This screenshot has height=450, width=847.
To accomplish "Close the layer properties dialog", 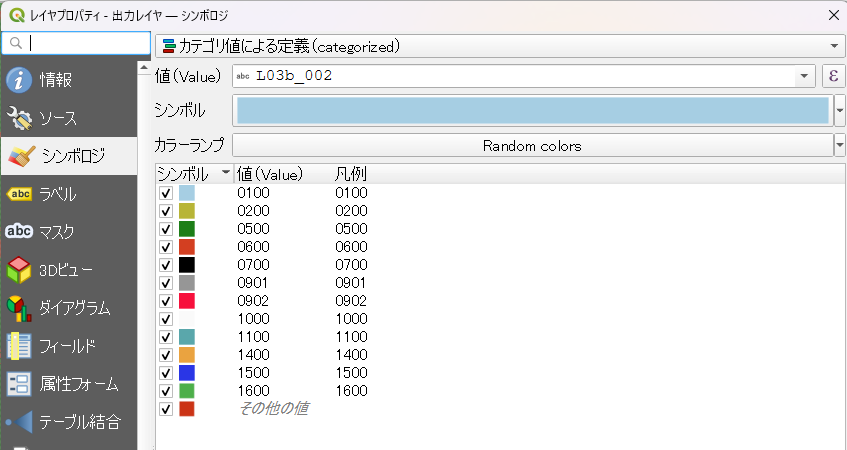I will (x=833, y=15).
